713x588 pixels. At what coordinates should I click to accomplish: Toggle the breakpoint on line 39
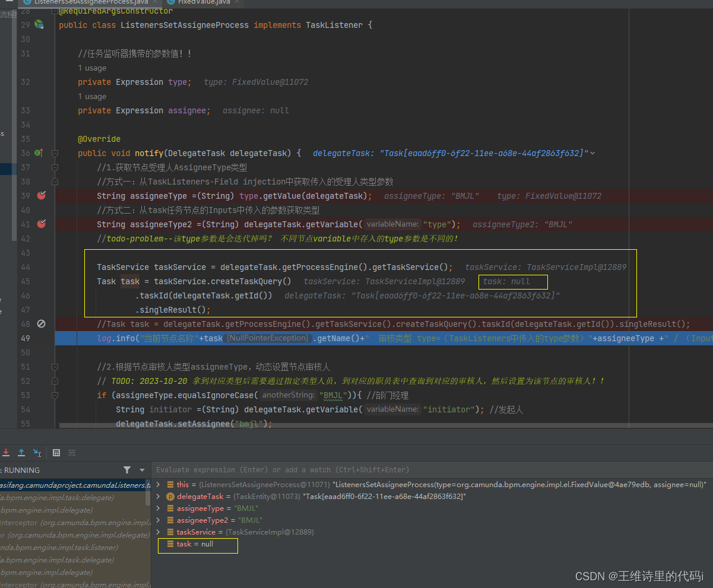point(40,195)
